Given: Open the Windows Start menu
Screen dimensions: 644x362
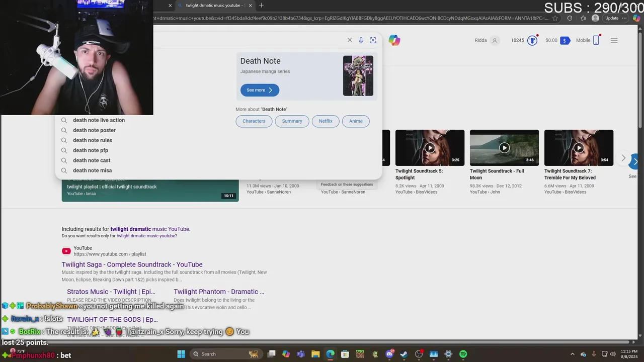Looking at the screenshot, I should tap(181, 354).
